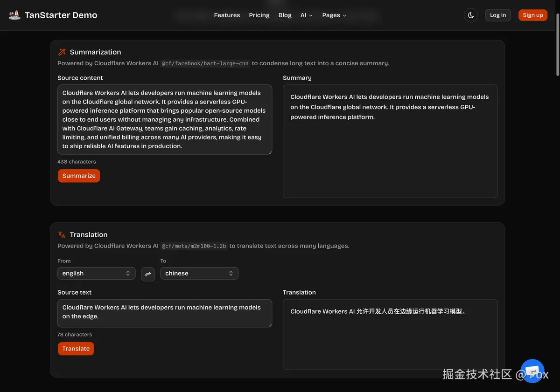Open the blue chat widget bubble
The height and width of the screenshot is (392, 560).
[x=532, y=371]
